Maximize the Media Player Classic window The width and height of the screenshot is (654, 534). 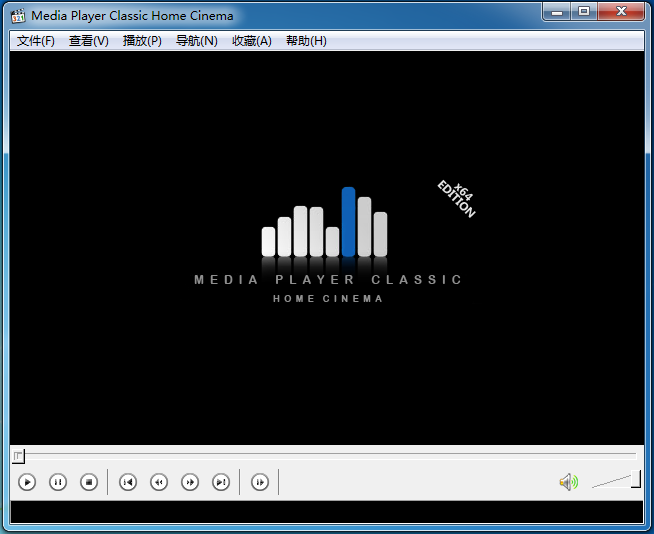tap(584, 12)
